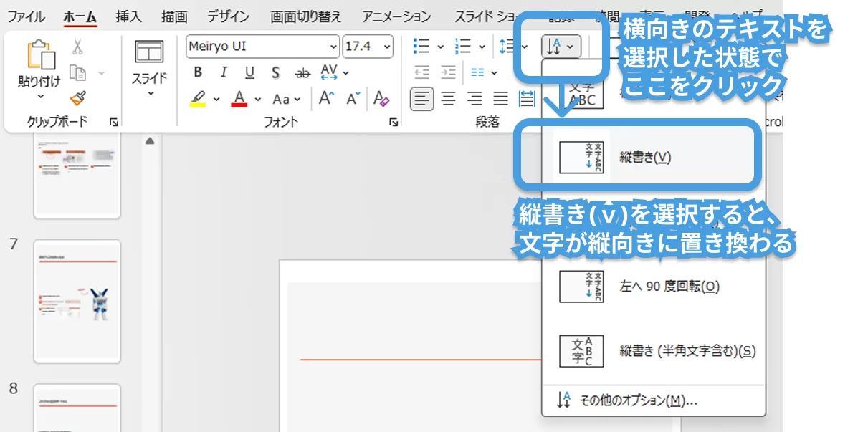Toggle italic formatting

223,72
